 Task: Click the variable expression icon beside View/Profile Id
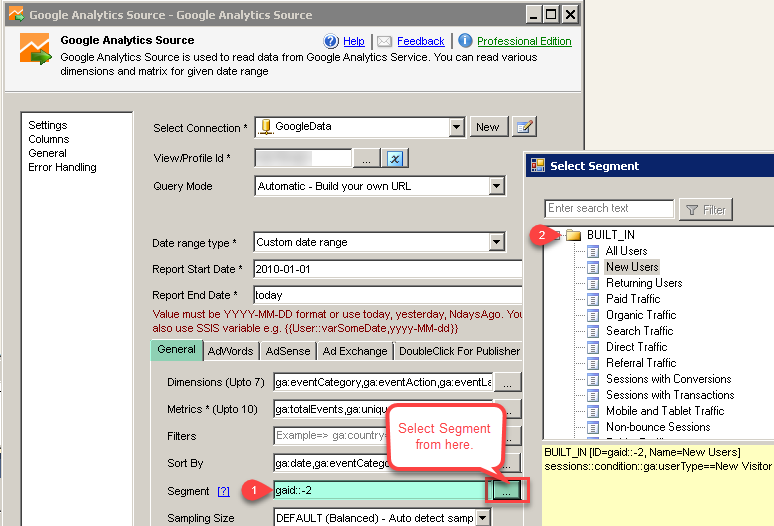tap(395, 158)
